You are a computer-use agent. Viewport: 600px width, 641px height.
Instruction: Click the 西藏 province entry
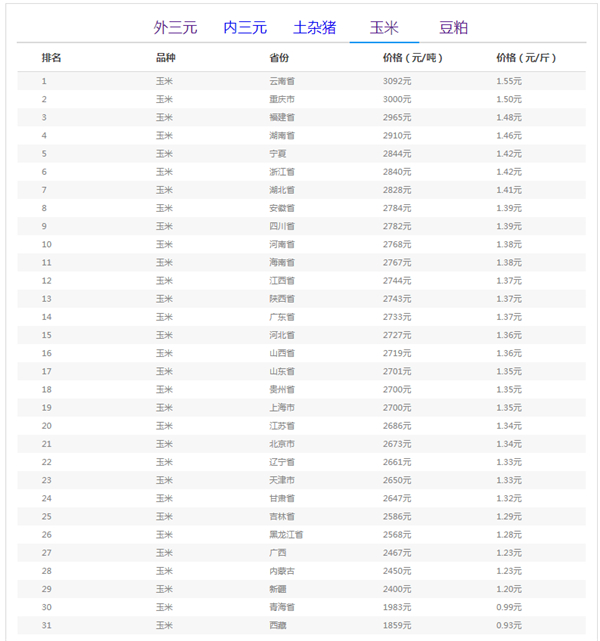pos(278,625)
